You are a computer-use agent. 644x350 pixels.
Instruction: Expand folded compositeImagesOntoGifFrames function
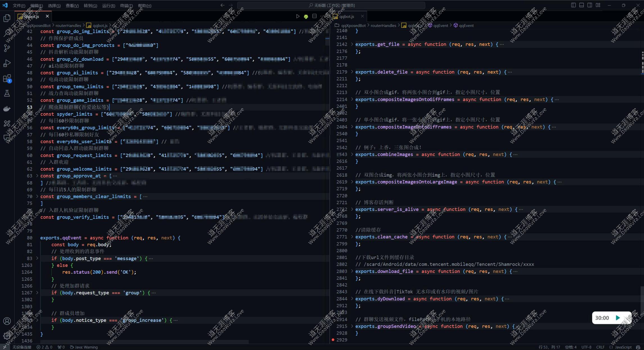coord(352,99)
